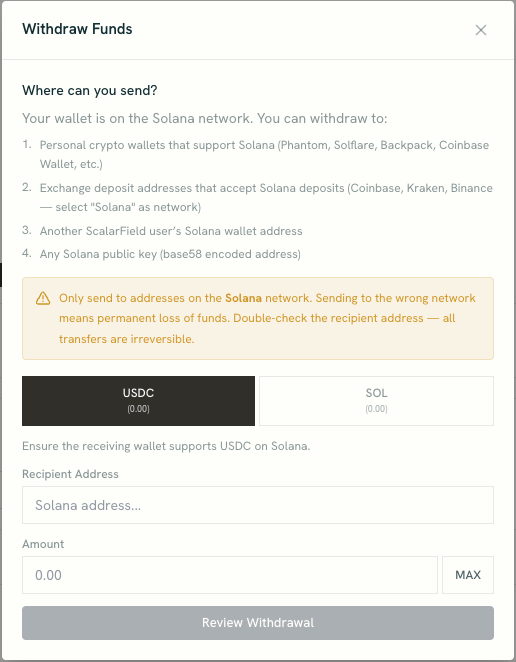Click the warning triangle icon

coord(43,298)
